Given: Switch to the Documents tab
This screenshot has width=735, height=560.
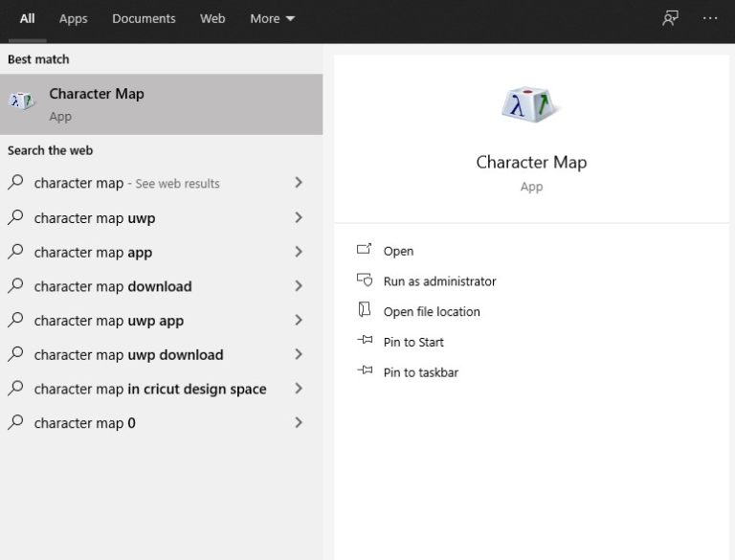Looking at the screenshot, I should tap(144, 18).
